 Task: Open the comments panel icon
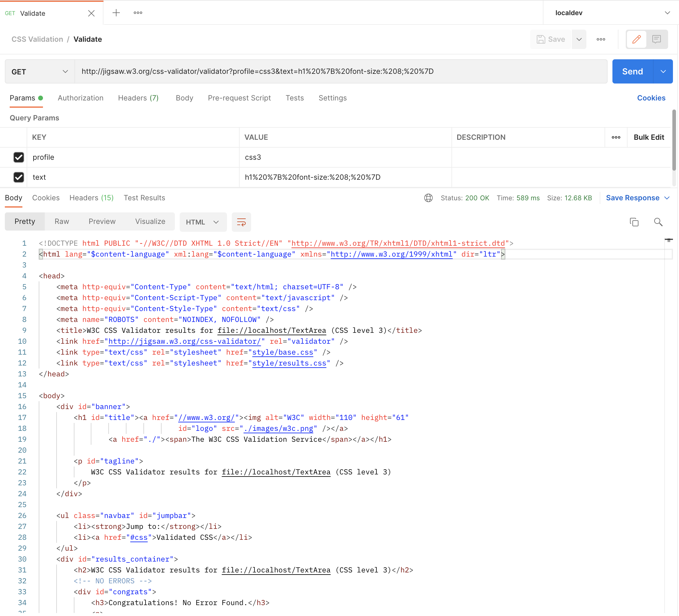657,39
